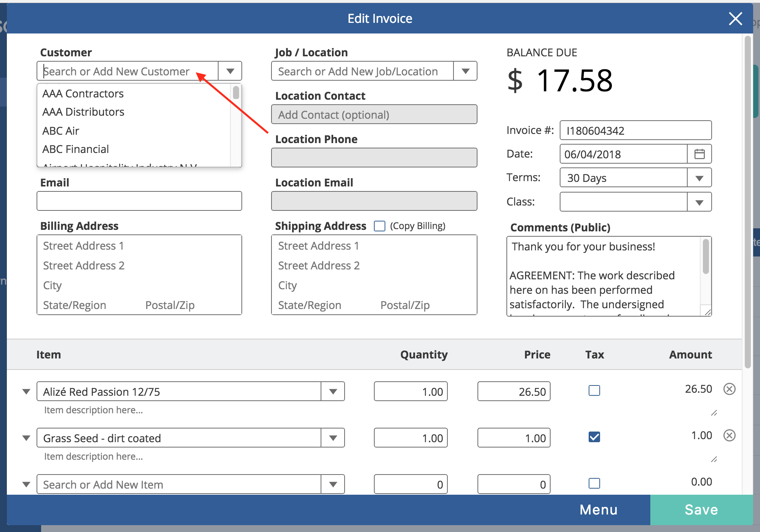Expand the Alizé Red Passion row triangle
The image size is (760, 532).
26,391
